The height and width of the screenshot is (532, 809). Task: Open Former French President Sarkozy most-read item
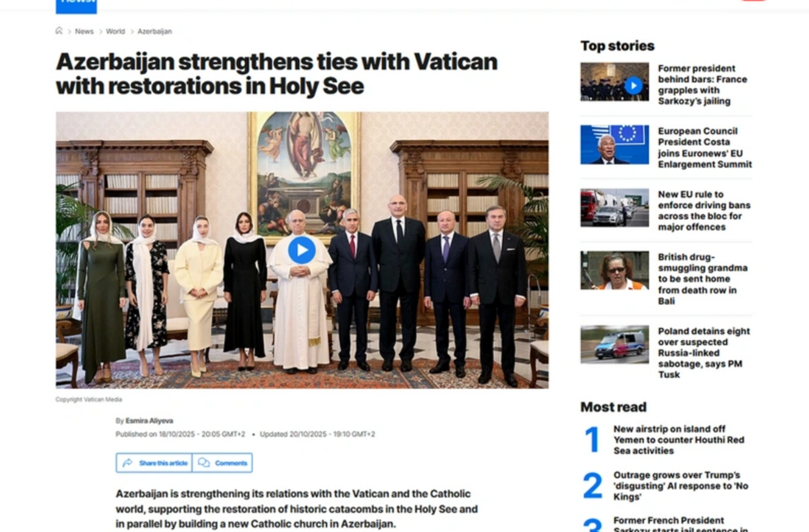pyautogui.click(x=680, y=524)
